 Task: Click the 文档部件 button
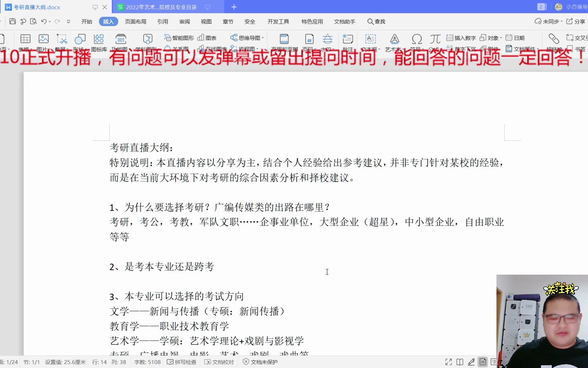(x=522, y=49)
